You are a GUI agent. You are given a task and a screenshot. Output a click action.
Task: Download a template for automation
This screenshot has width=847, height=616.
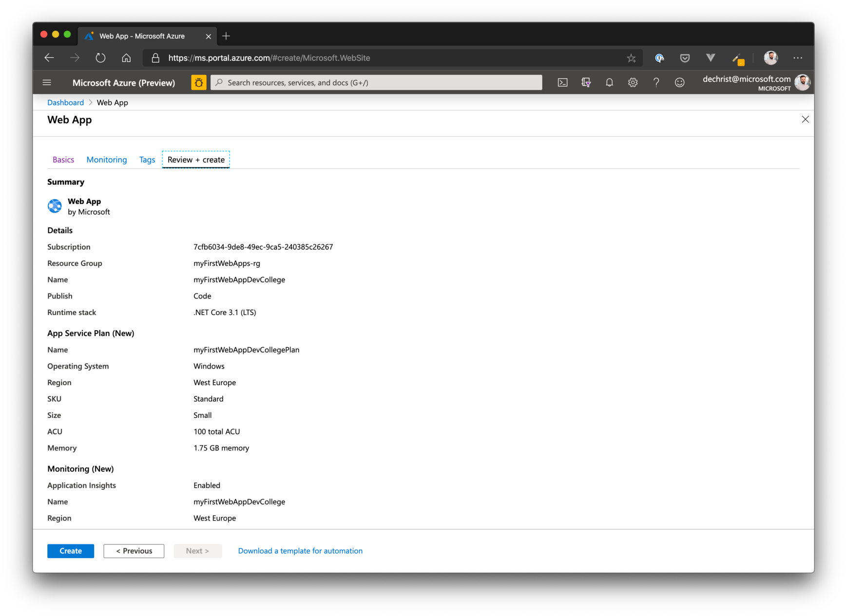click(300, 551)
